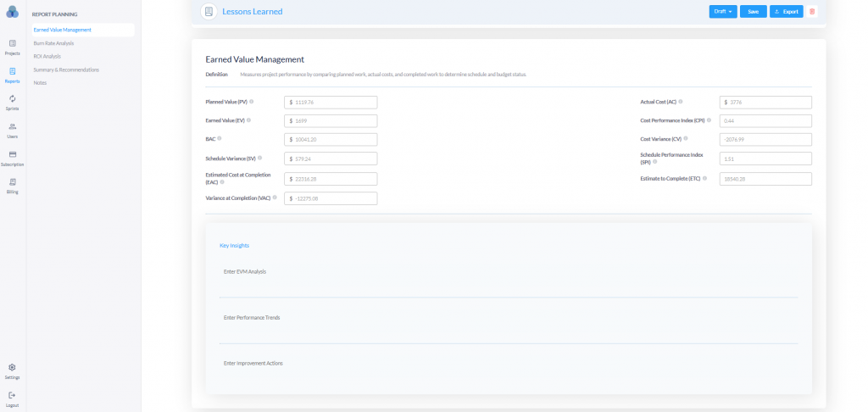This screenshot has width=868, height=412.
Task: Click the Cost Variance value field
Action: (x=765, y=140)
